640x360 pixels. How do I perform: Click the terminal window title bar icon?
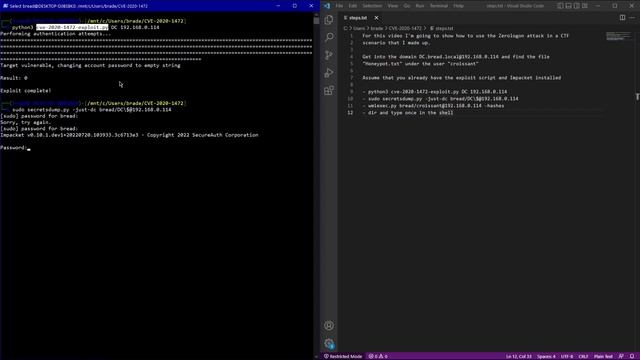[x=5, y=6]
